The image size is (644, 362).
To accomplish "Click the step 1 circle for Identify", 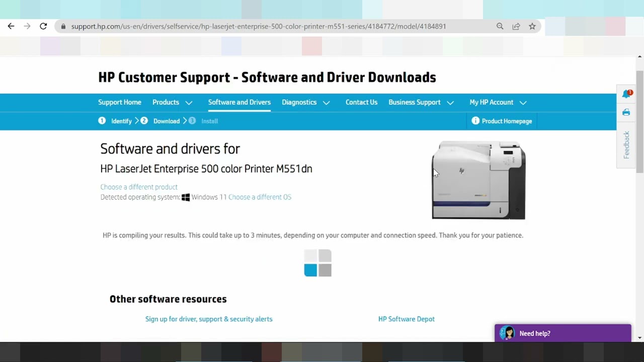I will (102, 121).
